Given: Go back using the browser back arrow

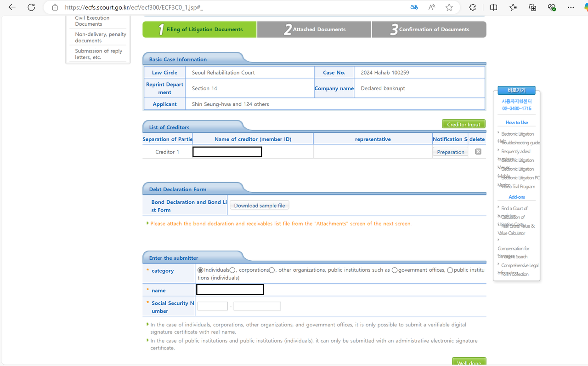Looking at the screenshot, I should click(12, 7).
